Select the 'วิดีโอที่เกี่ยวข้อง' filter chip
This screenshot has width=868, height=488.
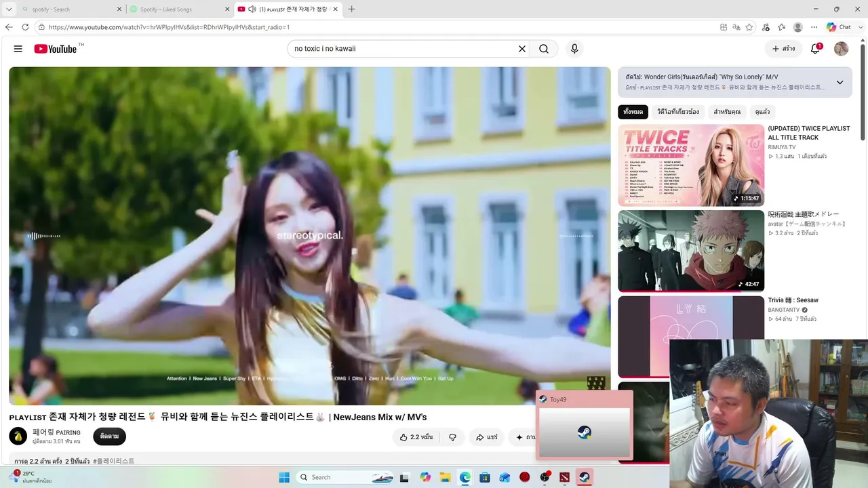tap(678, 112)
